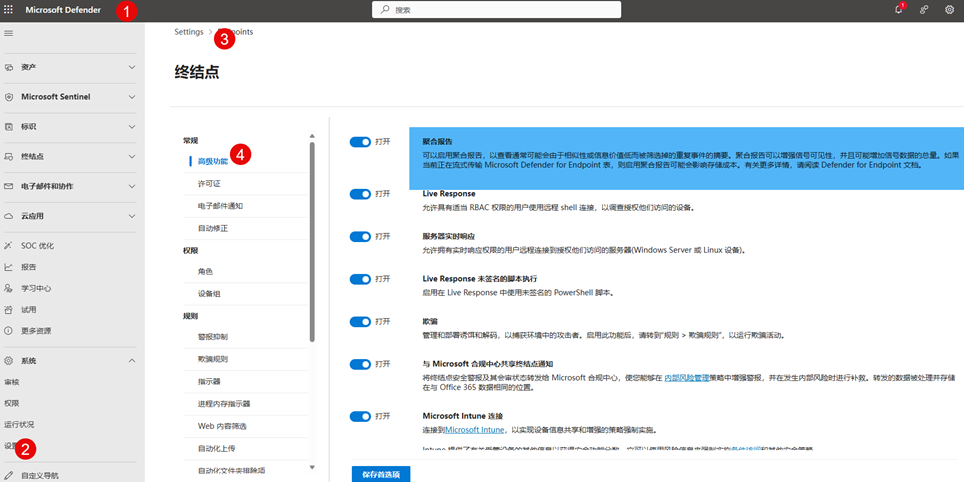Toggle 与 Microsoft 合规中心共享终结点通知 switch
This screenshot has width=964, height=482.
tap(360, 364)
